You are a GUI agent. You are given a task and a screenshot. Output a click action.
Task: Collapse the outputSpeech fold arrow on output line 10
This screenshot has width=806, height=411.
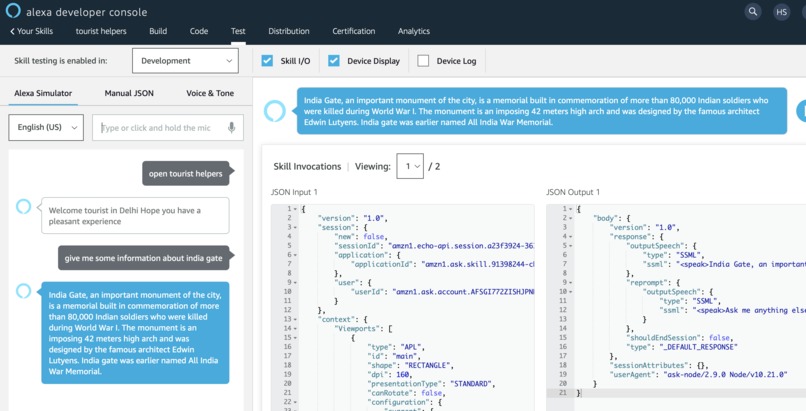pos(571,292)
